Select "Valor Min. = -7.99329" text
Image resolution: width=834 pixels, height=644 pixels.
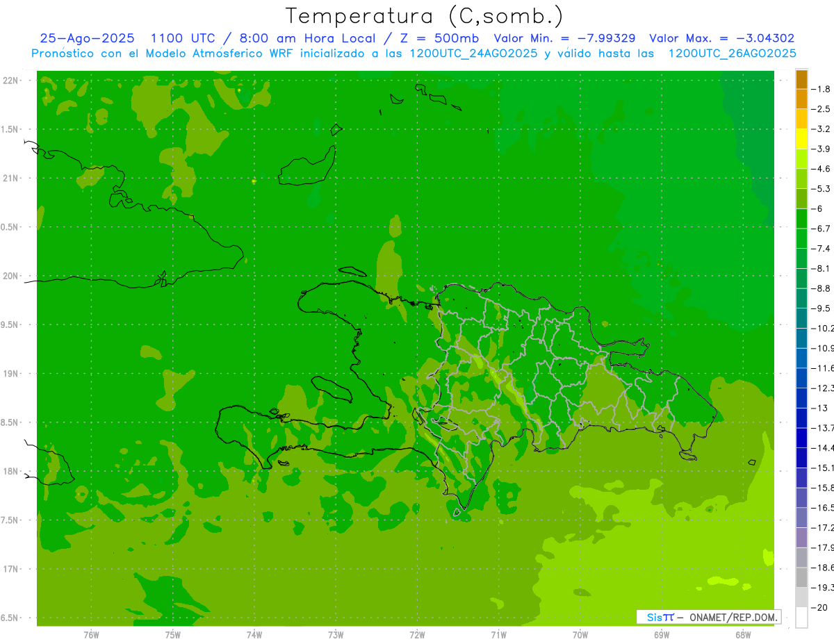[564, 38]
